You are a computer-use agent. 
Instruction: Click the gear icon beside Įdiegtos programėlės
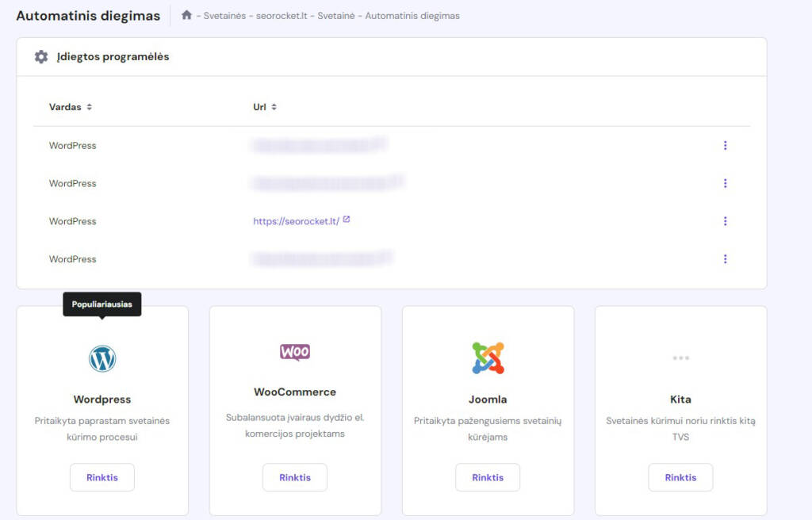41,56
